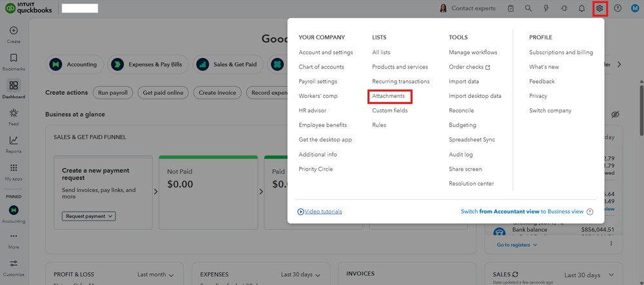Open the clipboard tasks icon
Viewport: 644px width, 285px height.
[x=511, y=8]
